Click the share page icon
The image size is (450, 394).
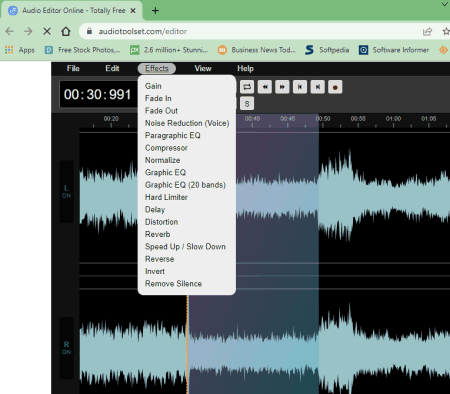point(427,31)
